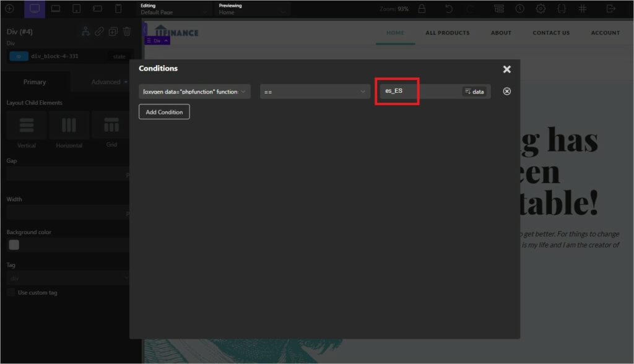The width and height of the screenshot is (634, 364).
Task: Click the Add Condition button
Action: coord(164,112)
